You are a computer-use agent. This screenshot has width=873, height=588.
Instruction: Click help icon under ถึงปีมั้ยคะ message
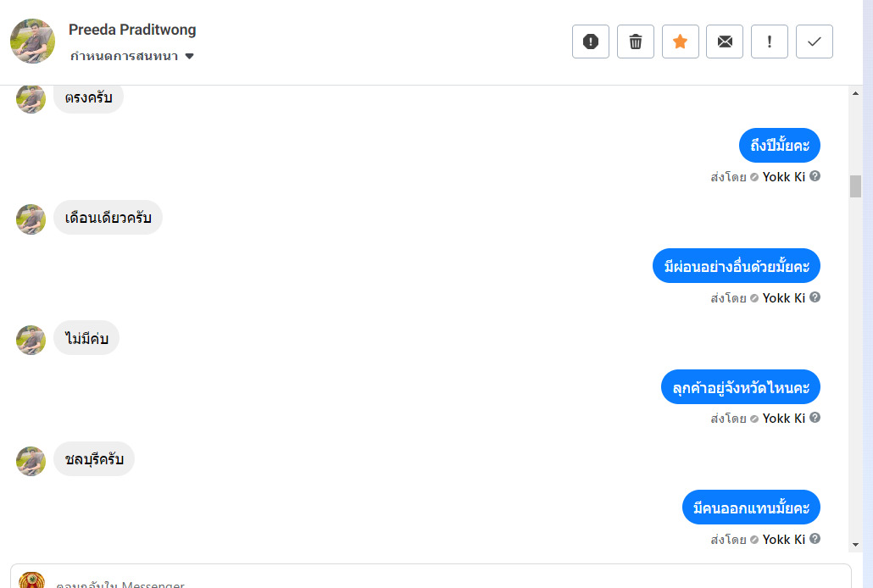coord(815,176)
